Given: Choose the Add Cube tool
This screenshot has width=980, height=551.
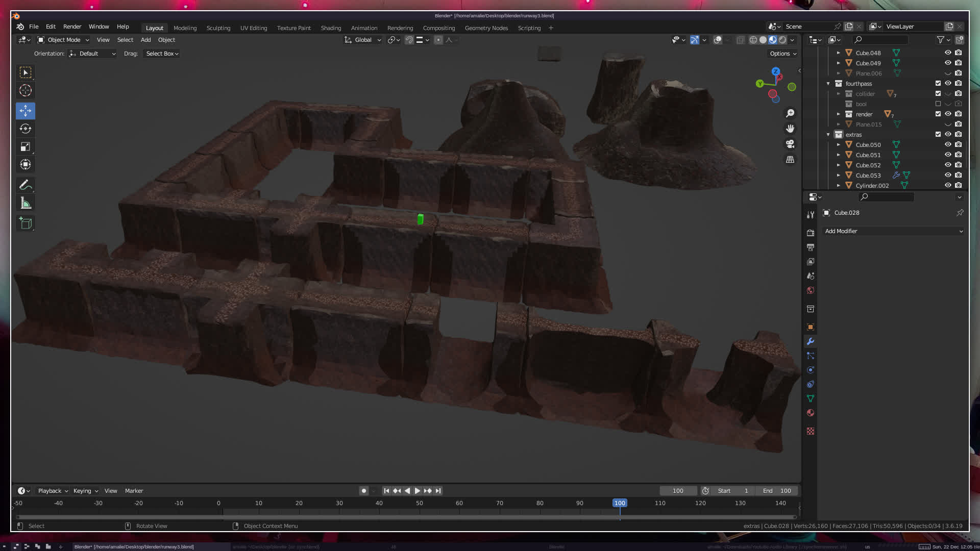Looking at the screenshot, I should click(26, 223).
